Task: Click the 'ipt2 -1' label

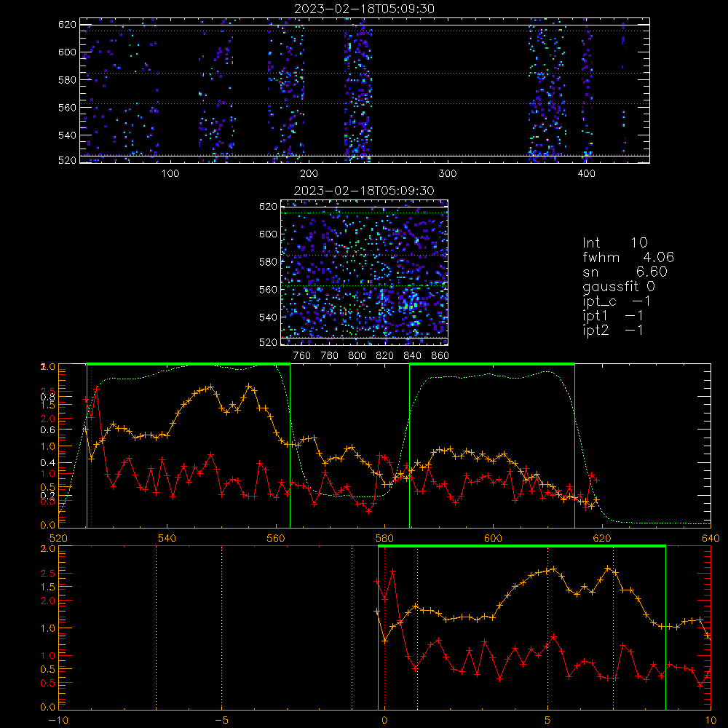Action: [x=613, y=330]
